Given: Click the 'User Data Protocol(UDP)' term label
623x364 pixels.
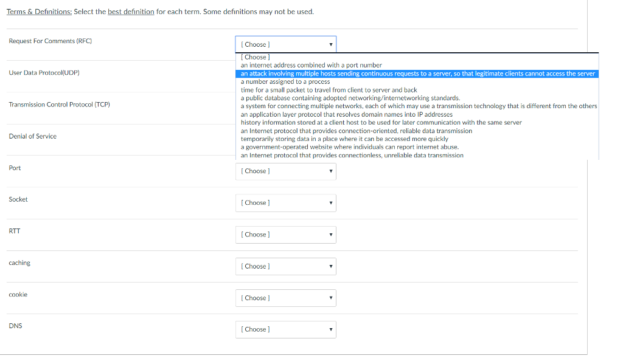Looking at the screenshot, I should [x=44, y=73].
